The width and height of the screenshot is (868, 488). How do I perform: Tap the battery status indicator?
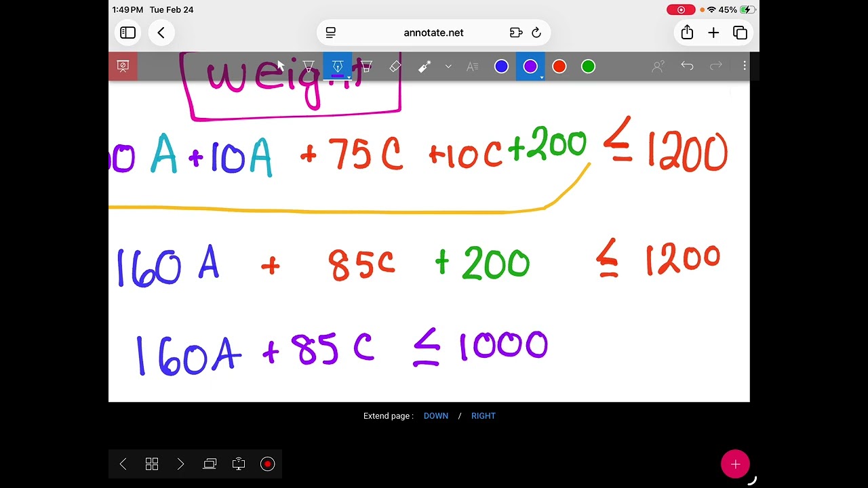747,10
